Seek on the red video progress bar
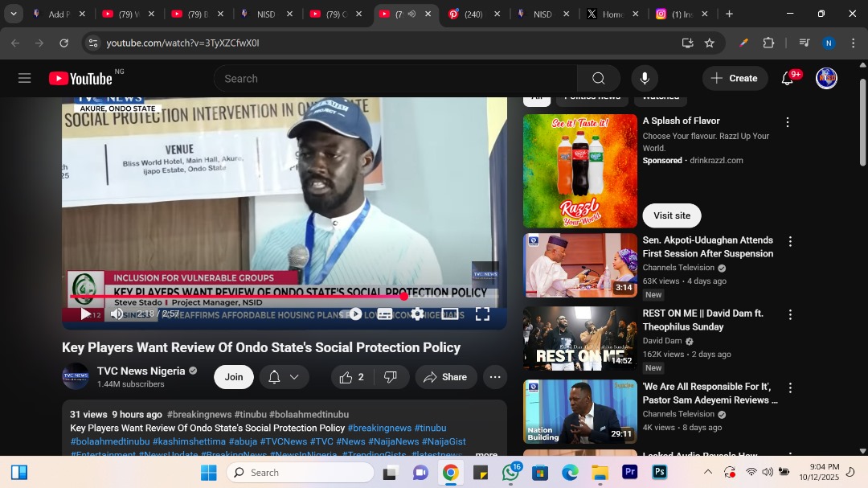868x488 pixels. (x=284, y=297)
